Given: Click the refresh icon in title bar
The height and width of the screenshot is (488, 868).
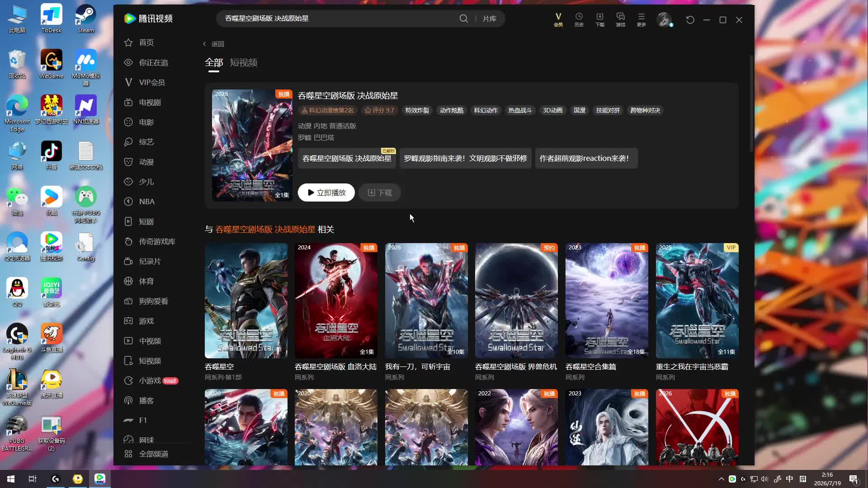Looking at the screenshot, I should pyautogui.click(x=690, y=19).
